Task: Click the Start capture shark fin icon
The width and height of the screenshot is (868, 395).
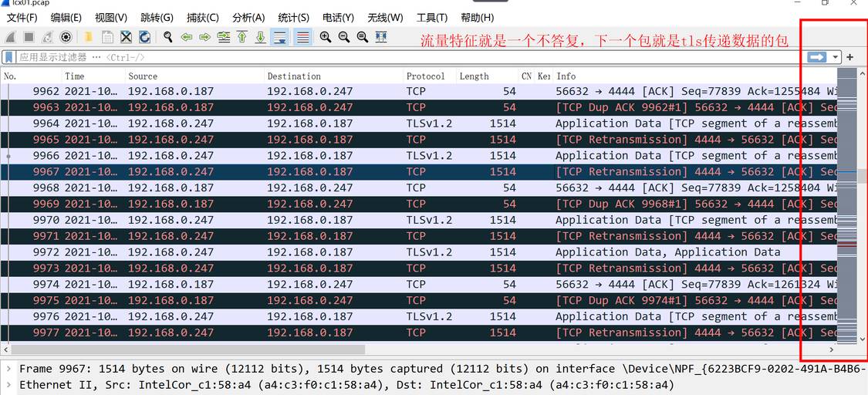Action: point(11,38)
